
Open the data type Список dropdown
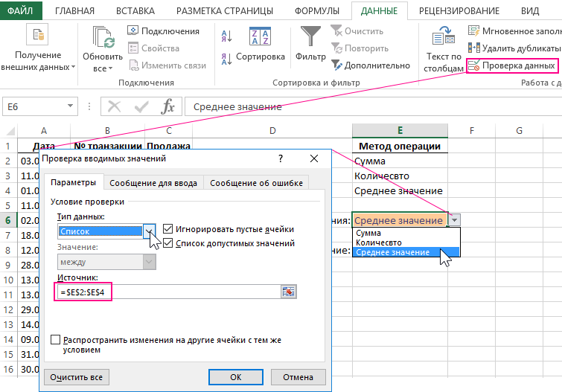tap(149, 231)
